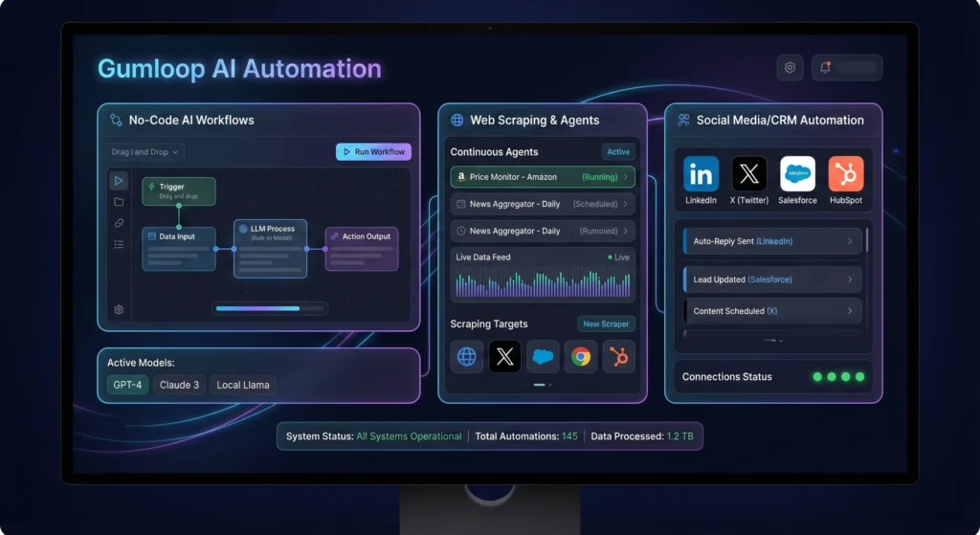This screenshot has height=535, width=980.
Task: Click activity list scrollbar
Action: [x=867, y=240]
